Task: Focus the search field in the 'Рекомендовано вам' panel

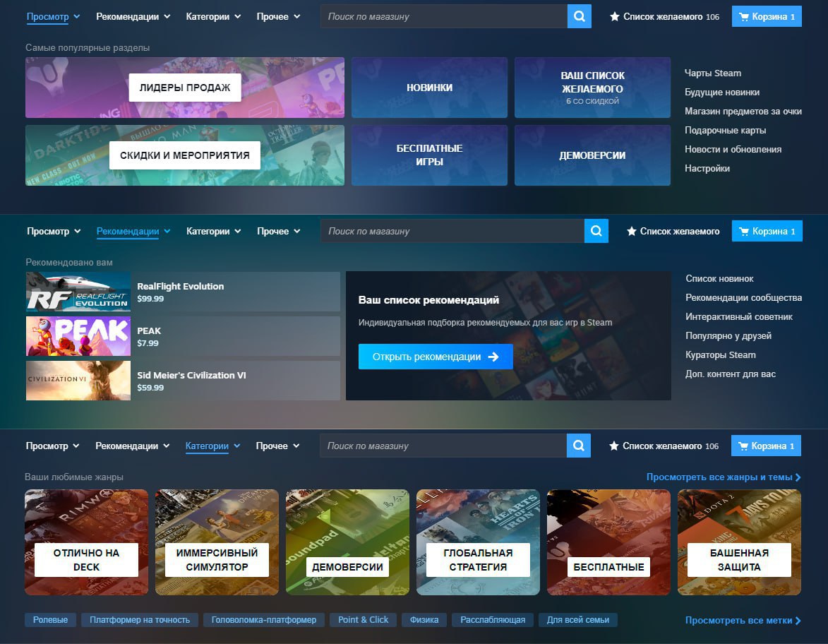Action: (x=452, y=231)
